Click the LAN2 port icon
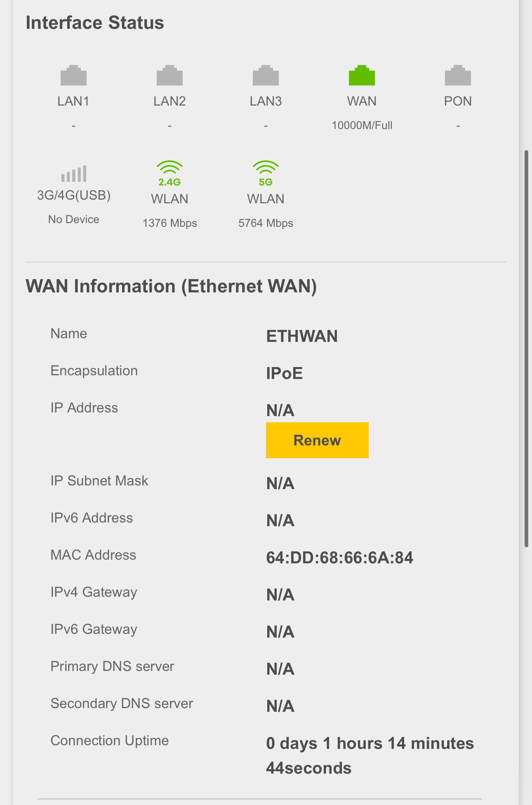Screen dimensions: 532x805 (169, 76)
